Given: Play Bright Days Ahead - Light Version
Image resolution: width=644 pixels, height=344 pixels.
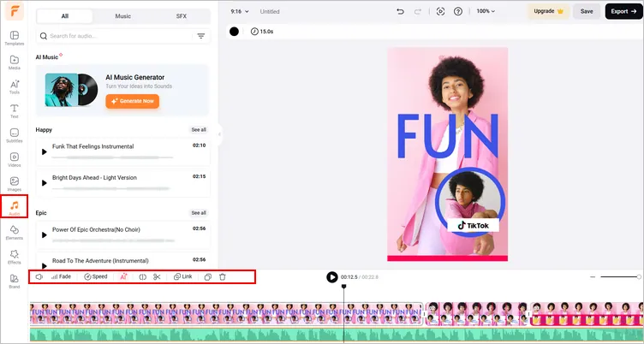Looking at the screenshot, I should click(45, 183).
